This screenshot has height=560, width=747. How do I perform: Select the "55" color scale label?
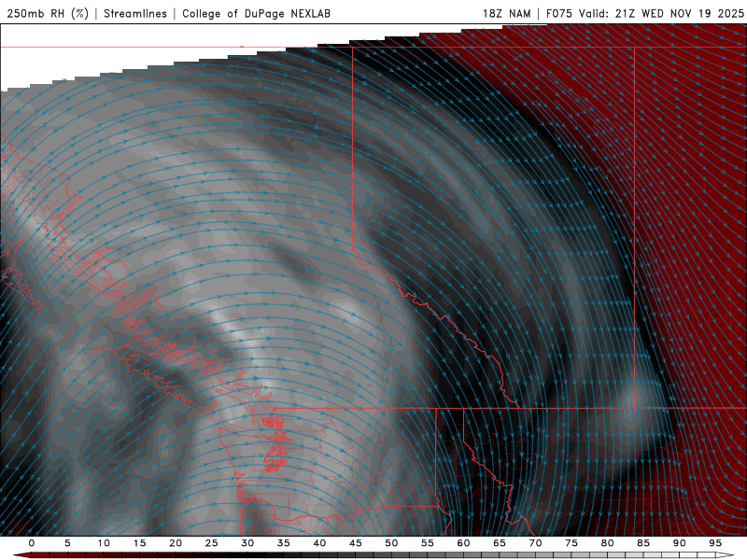[x=428, y=543]
